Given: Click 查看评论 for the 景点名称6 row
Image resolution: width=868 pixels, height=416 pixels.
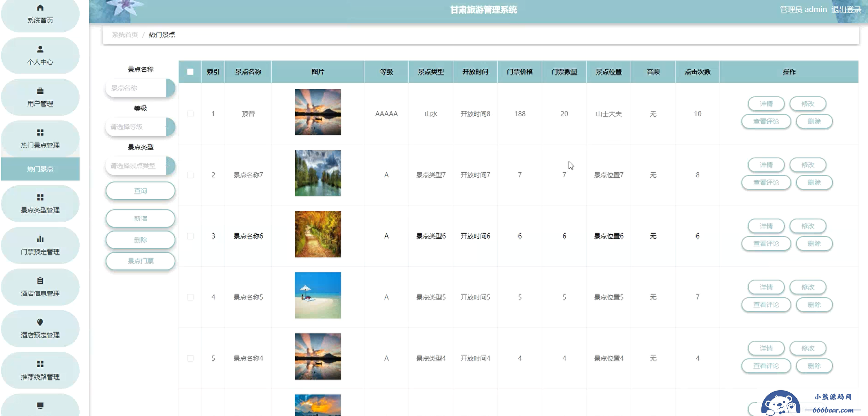Looking at the screenshot, I should [766, 244].
